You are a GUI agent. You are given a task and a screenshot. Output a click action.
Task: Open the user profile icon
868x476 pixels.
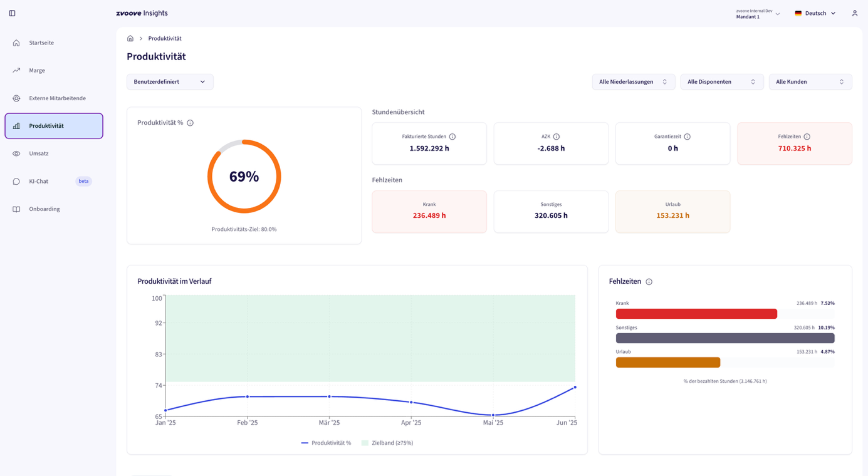(854, 13)
